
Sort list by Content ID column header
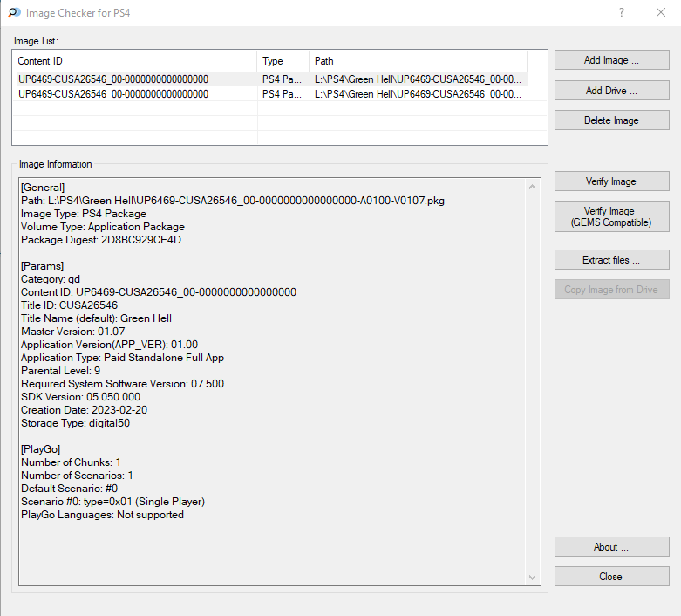coord(135,61)
